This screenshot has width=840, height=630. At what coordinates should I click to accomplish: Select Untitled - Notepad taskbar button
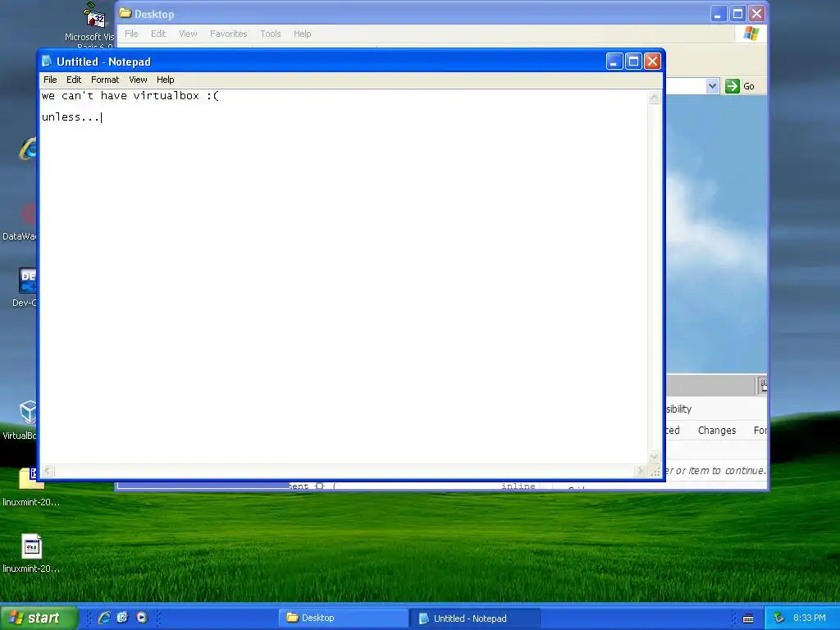point(475,618)
